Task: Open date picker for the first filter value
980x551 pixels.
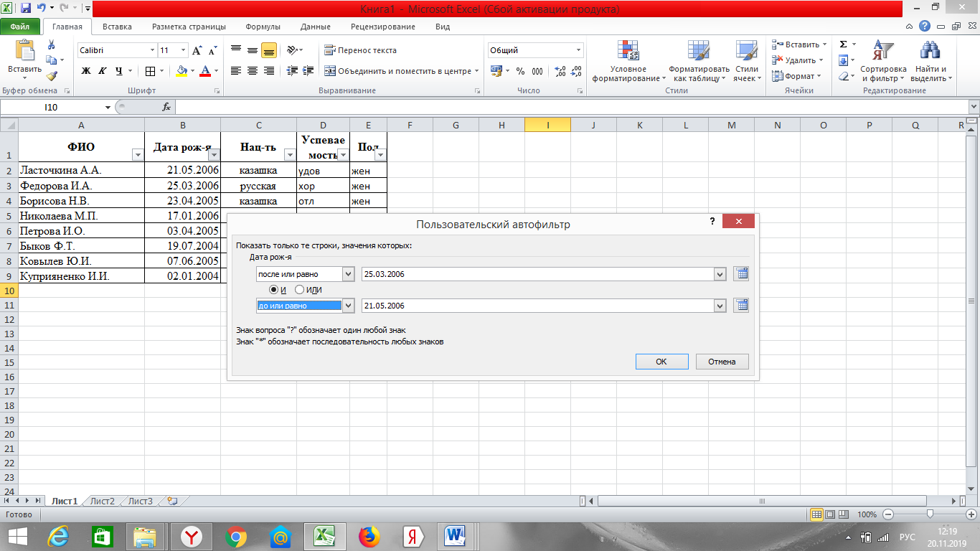Action: pos(741,273)
